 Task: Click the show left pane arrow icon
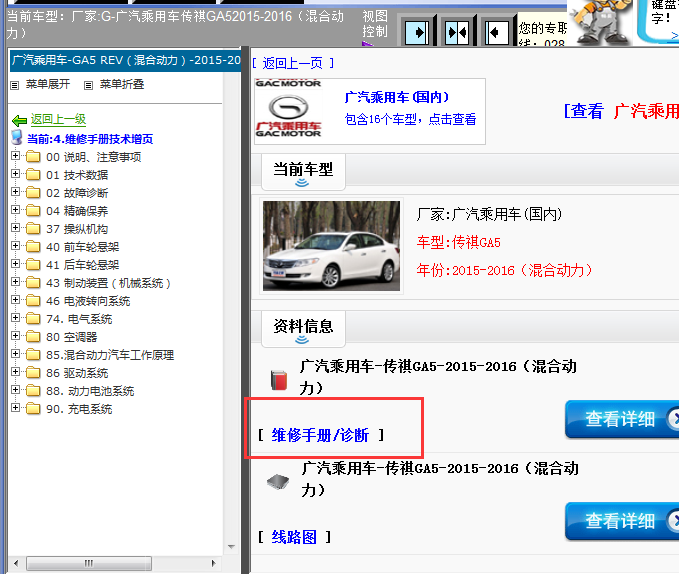point(497,32)
